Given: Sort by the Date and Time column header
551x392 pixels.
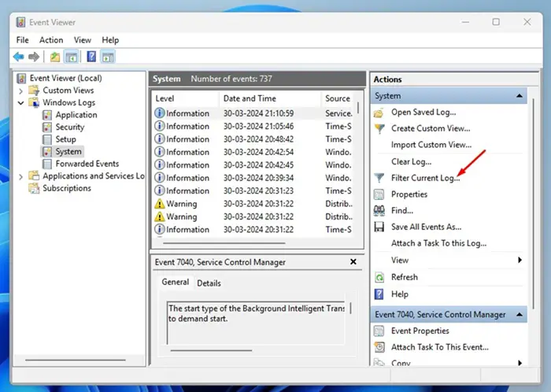Looking at the screenshot, I should point(270,98).
